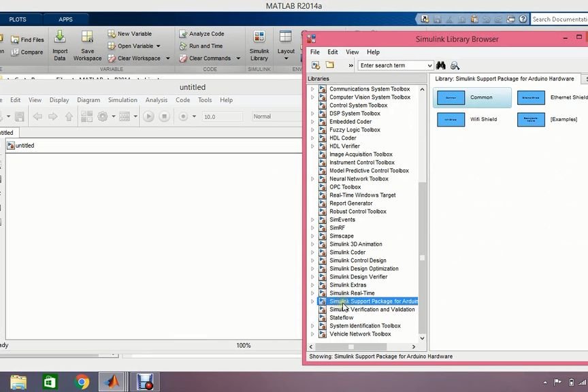Expand the Communications System Toolbox node
Viewport: 588px width, 392px height.
pos(312,89)
